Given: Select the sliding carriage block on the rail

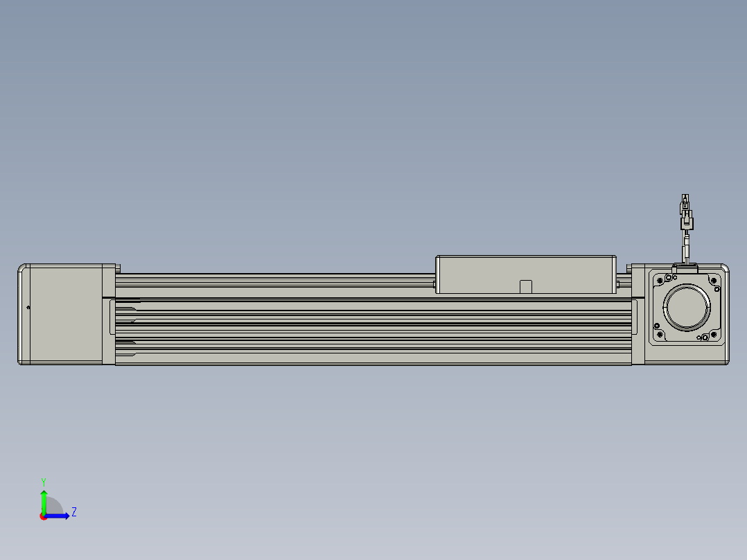Looking at the screenshot, I should [526, 274].
